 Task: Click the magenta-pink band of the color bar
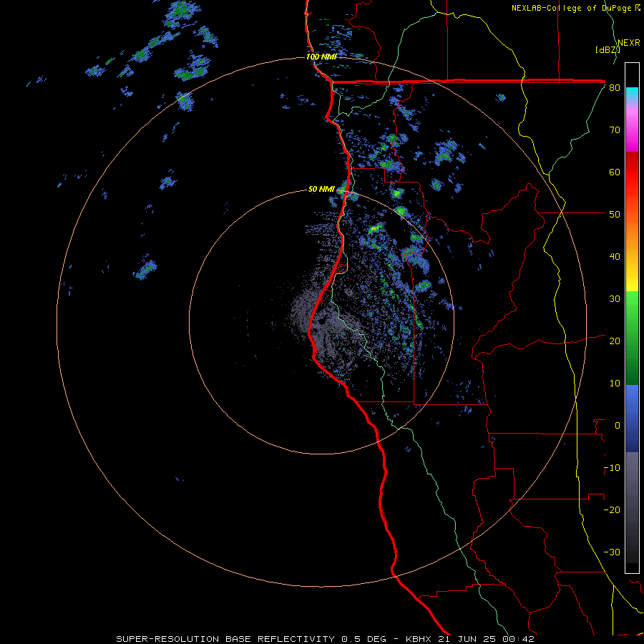click(632, 128)
